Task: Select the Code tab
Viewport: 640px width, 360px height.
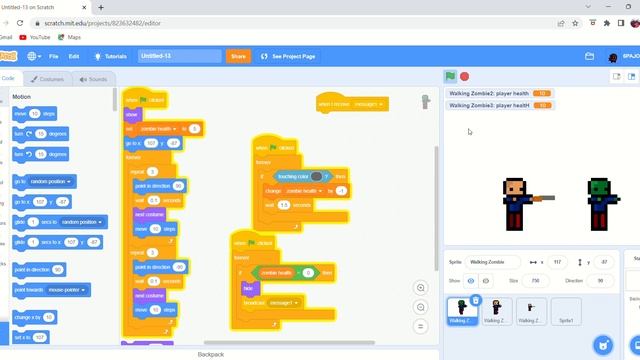Action: 9,78
